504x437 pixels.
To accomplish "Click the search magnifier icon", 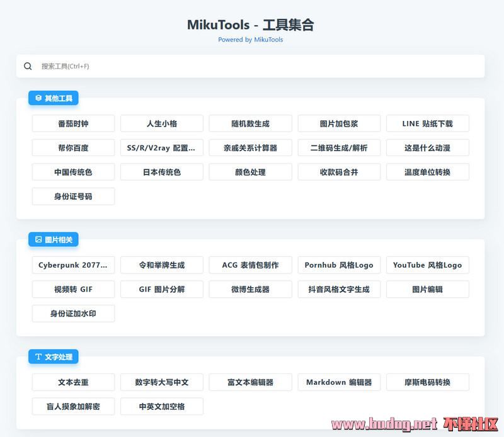I will click(28, 66).
